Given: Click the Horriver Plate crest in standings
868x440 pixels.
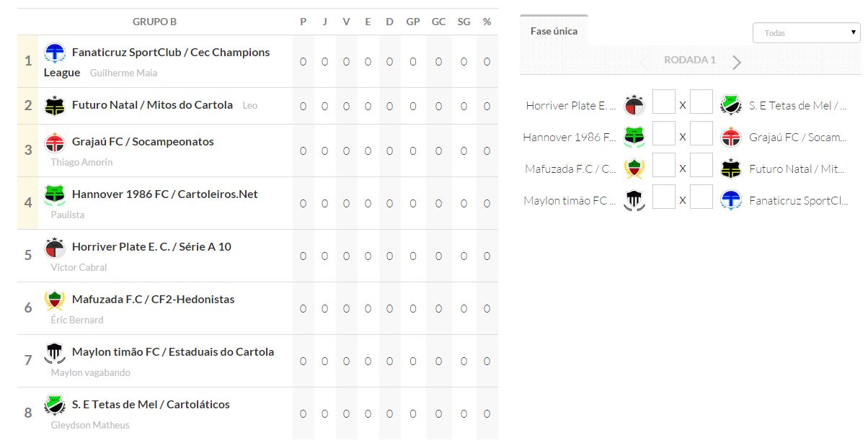Looking at the screenshot, I should coord(55,248).
